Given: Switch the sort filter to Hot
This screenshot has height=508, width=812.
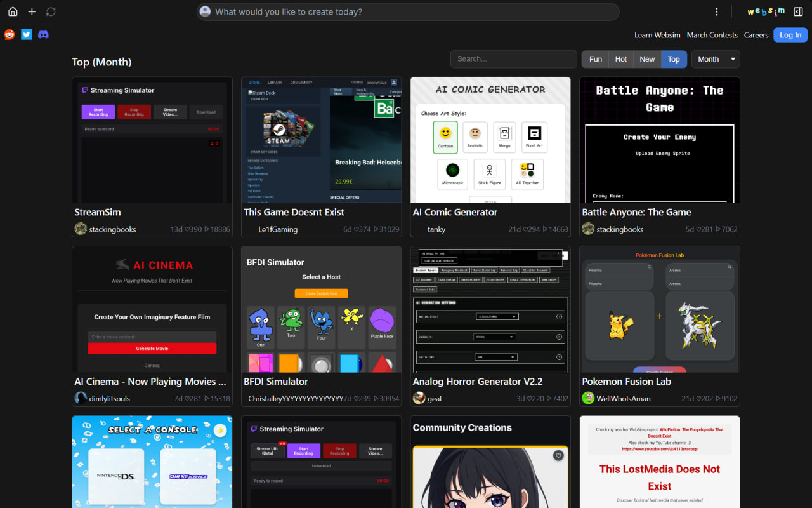Looking at the screenshot, I should coord(621,59).
